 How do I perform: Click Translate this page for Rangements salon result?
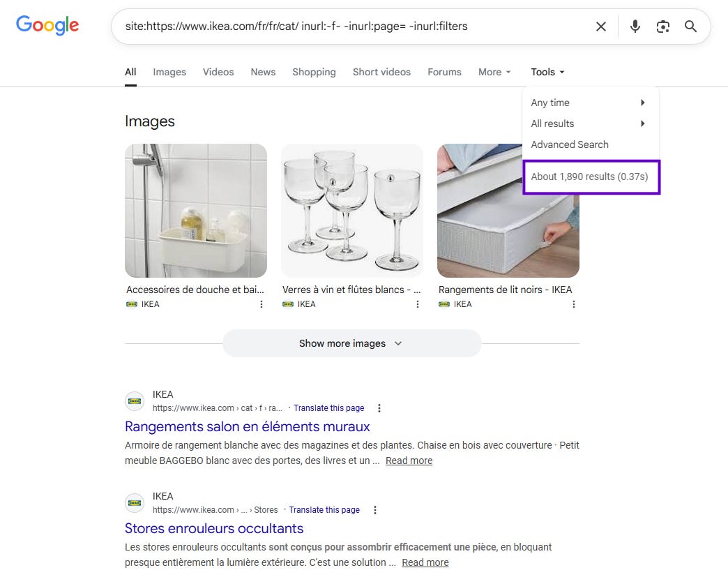pyautogui.click(x=328, y=408)
